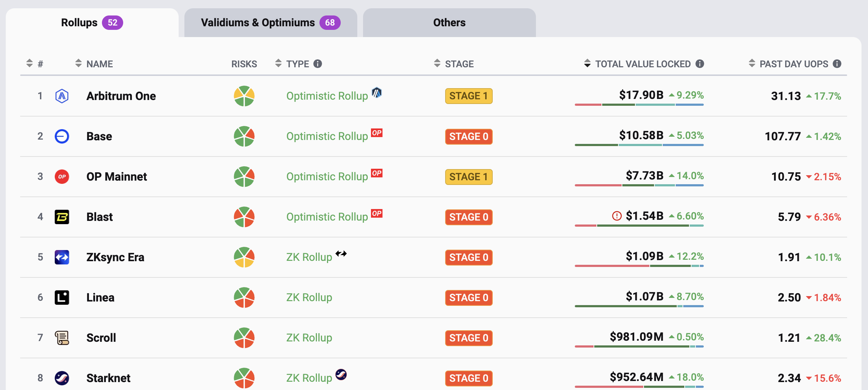Open the OP Mainnet project link
868x390 pixels.
point(117,177)
